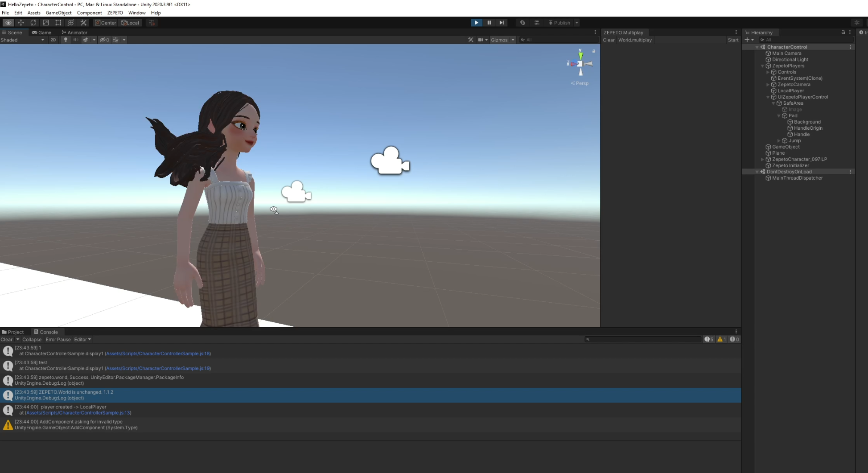The image size is (868, 473).
Task: Select the Scale tool
Action: tap(45, 22)
